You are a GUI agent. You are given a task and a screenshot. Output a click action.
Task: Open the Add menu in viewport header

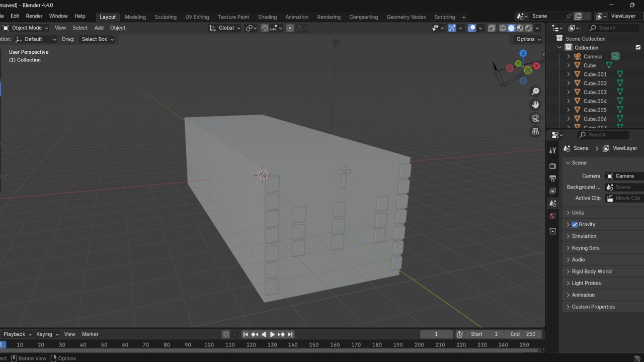coord(99,28)
